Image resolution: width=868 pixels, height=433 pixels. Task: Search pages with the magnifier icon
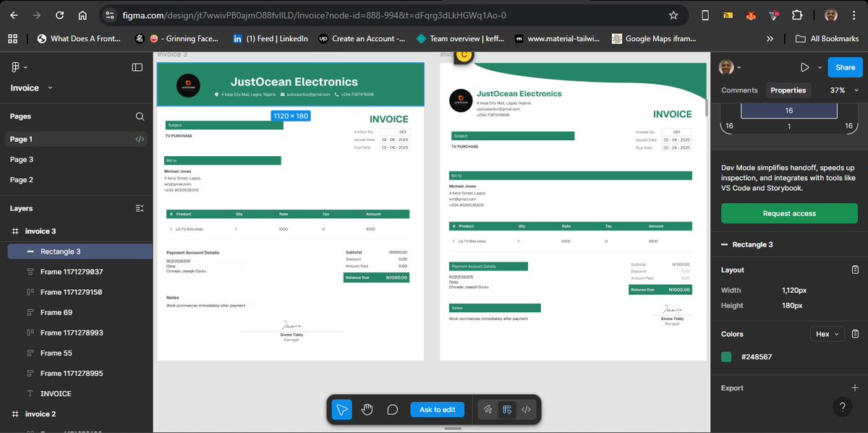140,116
